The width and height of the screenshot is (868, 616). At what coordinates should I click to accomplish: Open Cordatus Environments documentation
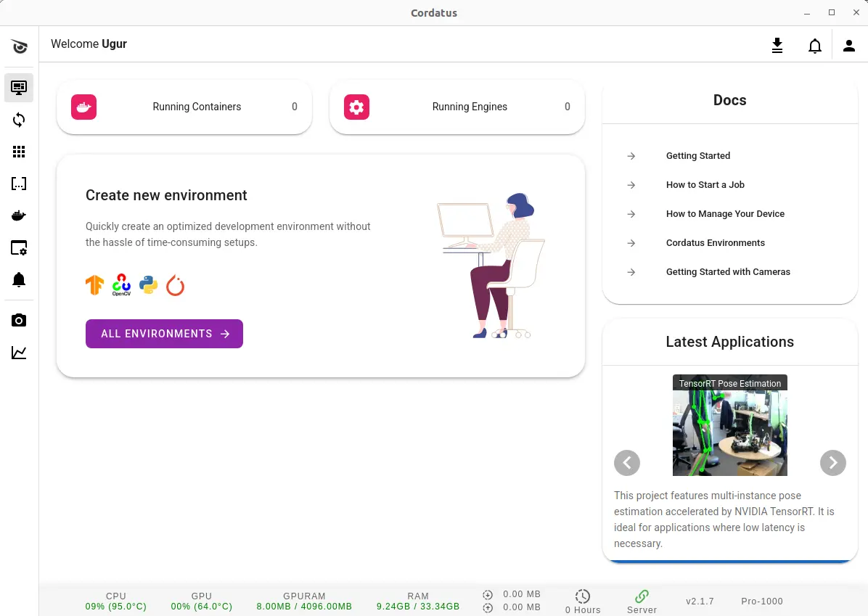(x=715, y=242)
